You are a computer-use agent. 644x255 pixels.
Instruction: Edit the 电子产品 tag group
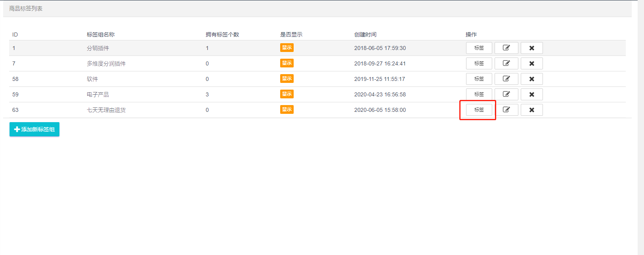[x=506, y=94]
